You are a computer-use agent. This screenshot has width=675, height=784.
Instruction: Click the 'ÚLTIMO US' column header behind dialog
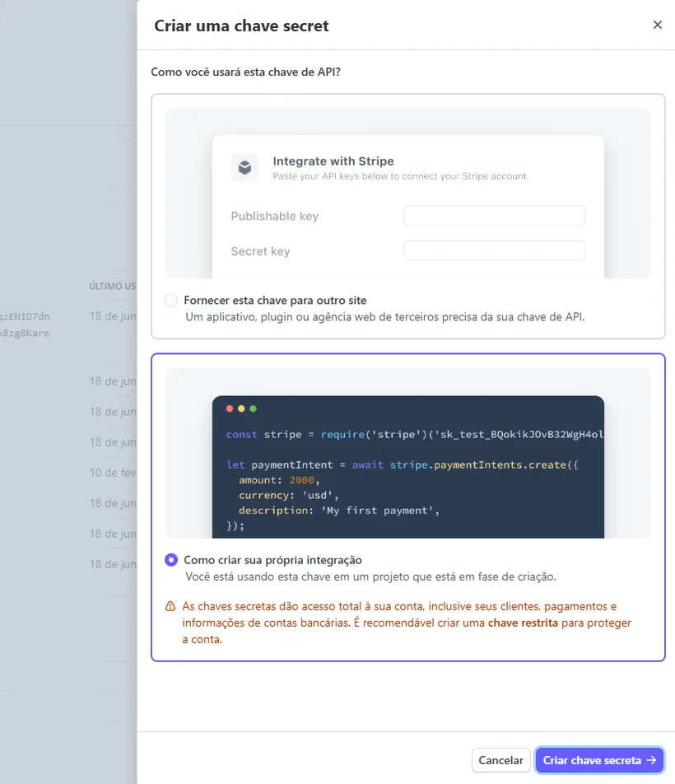(x=113, y=286)
